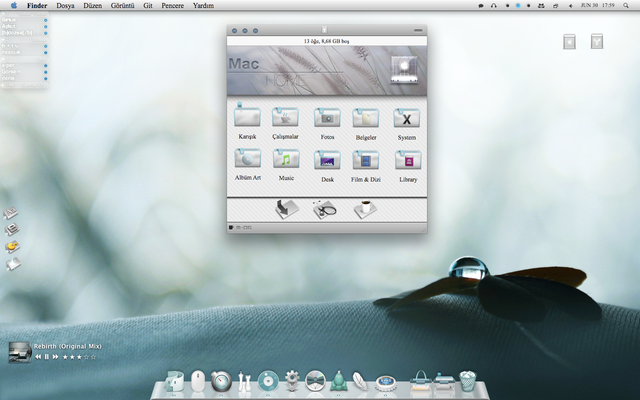Viewport: 640px width, 400px height.
Task: Open the Library folder
Action: point(407,159)
